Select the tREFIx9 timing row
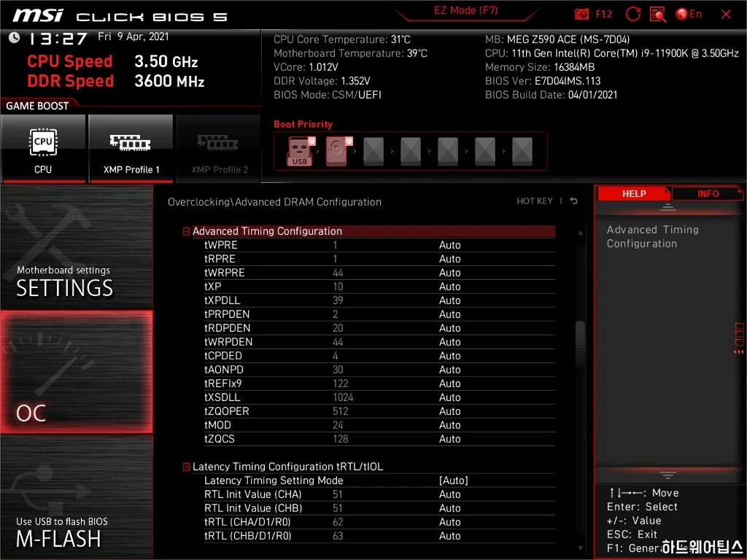Screen dimensions: 747x560 point(379,383)
